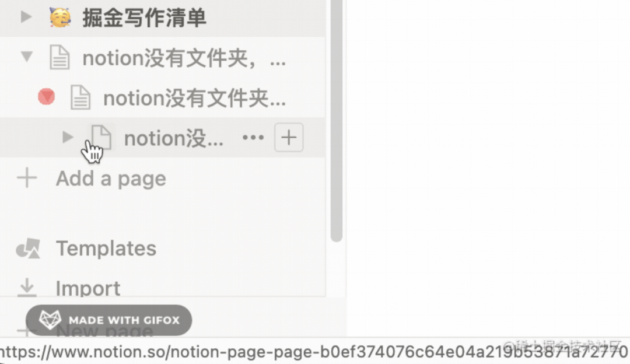Click the blank page icon of hovered subpage

click(101, 138)
